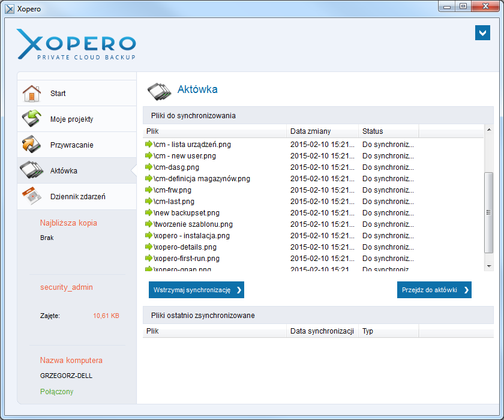Viewport: 504px width, 420px height.
Task: Click Plik header in recently synchronized list
Action: pyautogui.click(x=215, y=331)
